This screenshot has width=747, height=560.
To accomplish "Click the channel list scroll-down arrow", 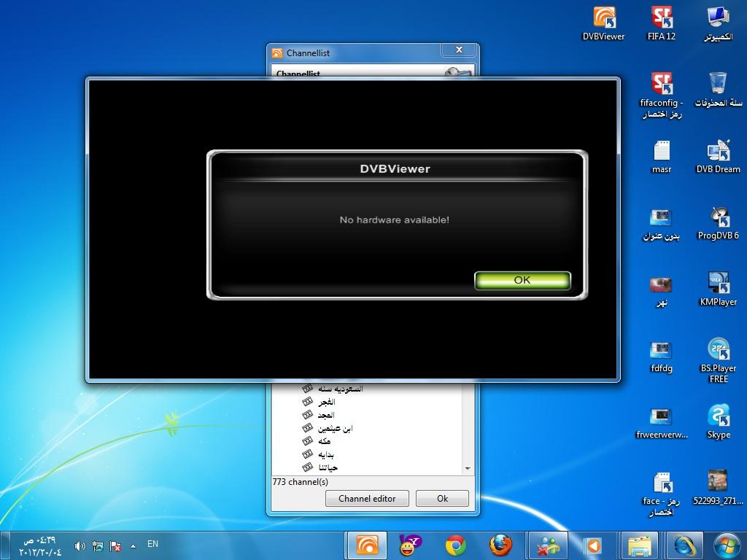I will pos(468,469).
